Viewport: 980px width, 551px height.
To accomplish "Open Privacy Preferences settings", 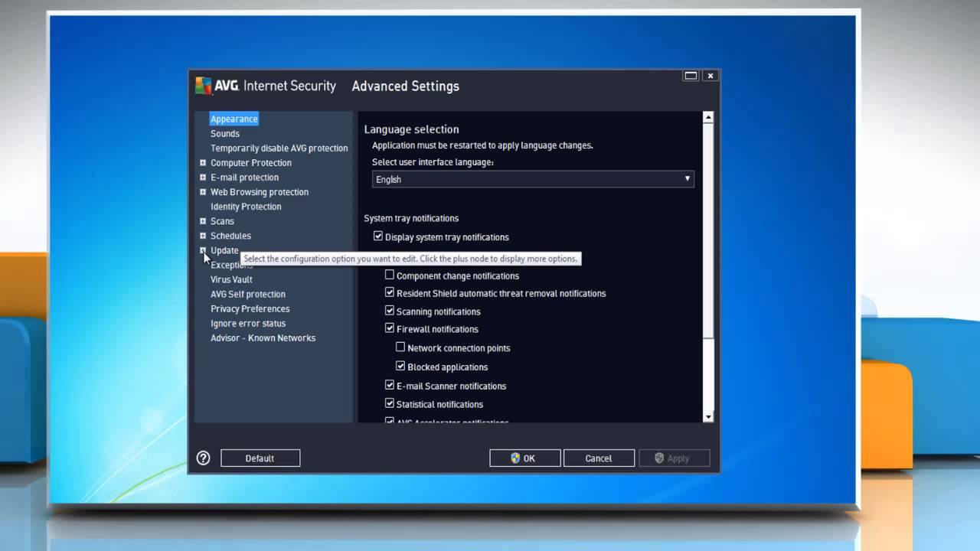I will [x=250, y=308].
